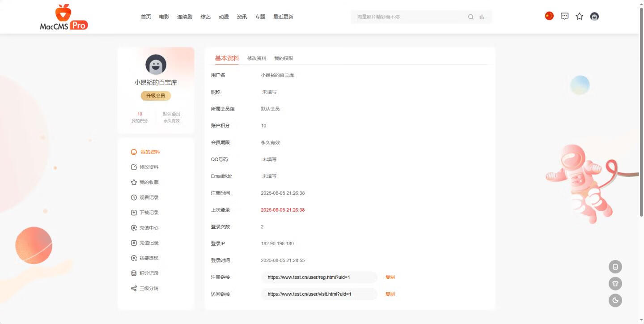Image resolution: width=644 pixels, height=324 pixels.
Task: Click the profile card name 小昂裕的百宝库
Action: 156,83
